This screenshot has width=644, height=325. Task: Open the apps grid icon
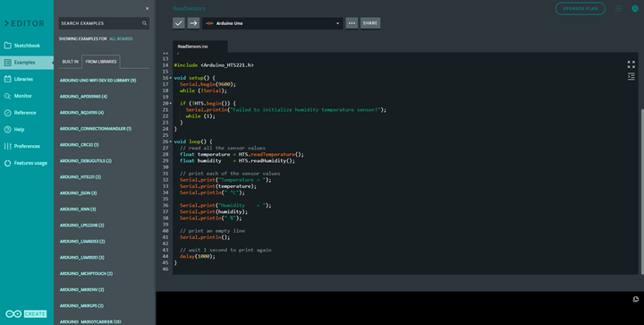pos(618,8)
